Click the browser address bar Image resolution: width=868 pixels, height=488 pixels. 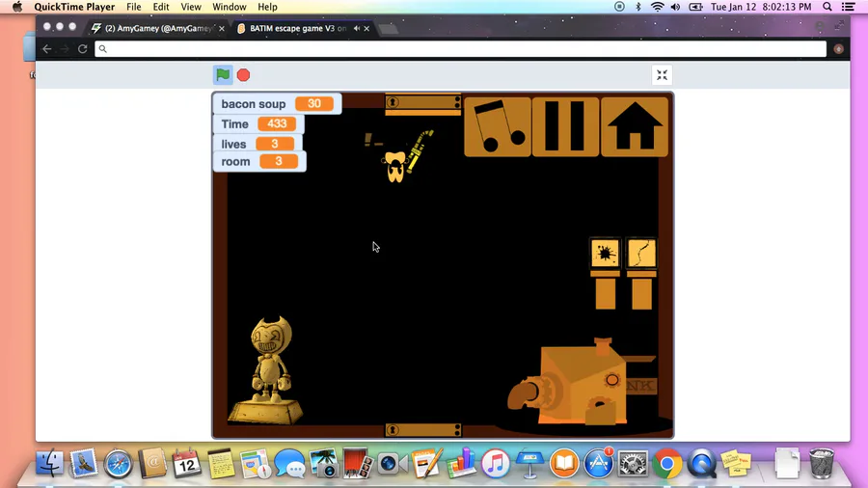pos(461,48)
